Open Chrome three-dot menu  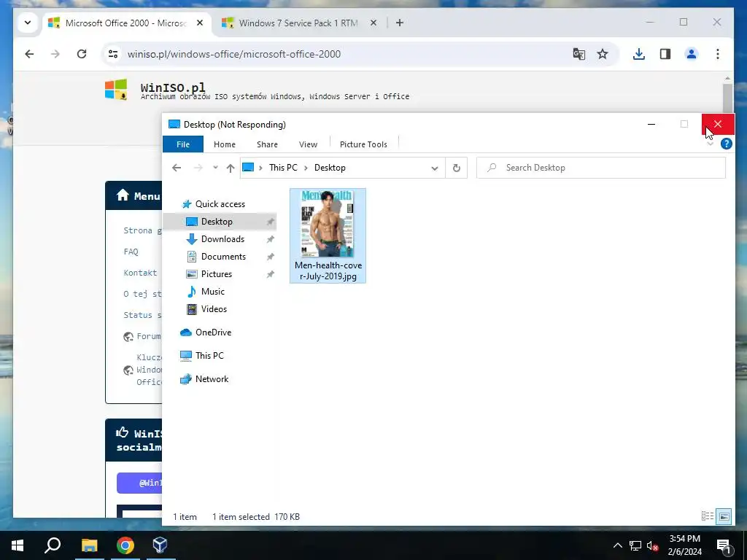click(x=718, y=54)
